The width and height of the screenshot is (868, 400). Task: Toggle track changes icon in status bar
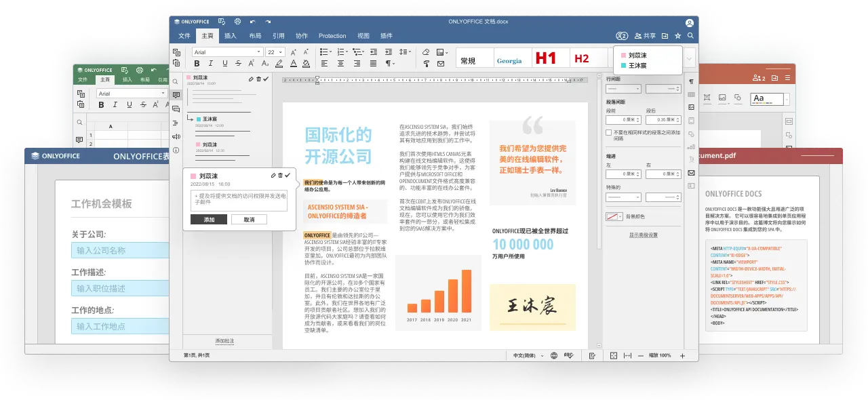592,355
